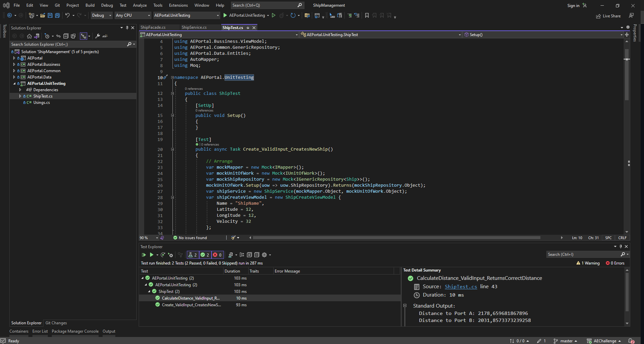Open Test Explorer settings gear
644x344 pixels.
264,255
